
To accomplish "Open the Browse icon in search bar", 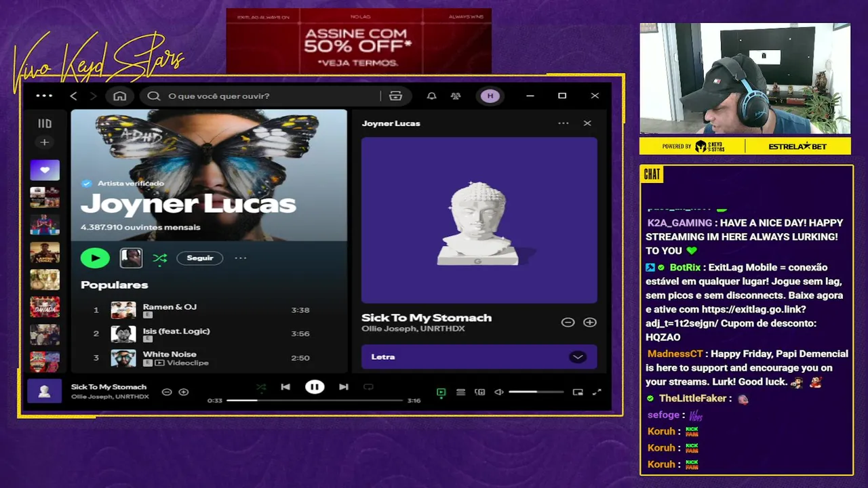I will pyautogui.click(x=396, y=96).
